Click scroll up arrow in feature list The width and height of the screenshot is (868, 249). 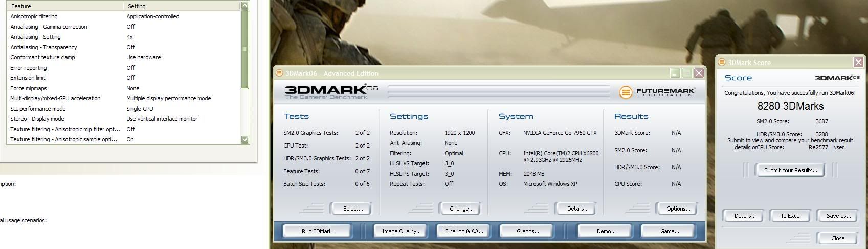click(x=244, y=6)
